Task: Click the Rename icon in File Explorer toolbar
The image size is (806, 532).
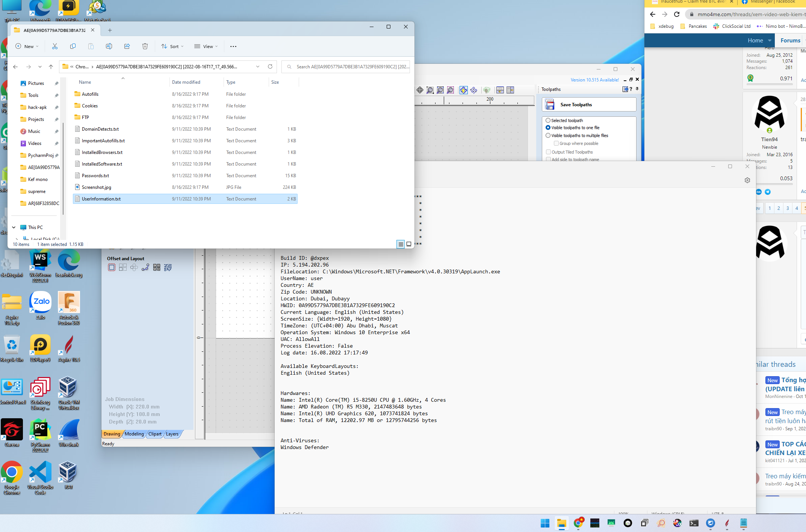Action: 109,47
